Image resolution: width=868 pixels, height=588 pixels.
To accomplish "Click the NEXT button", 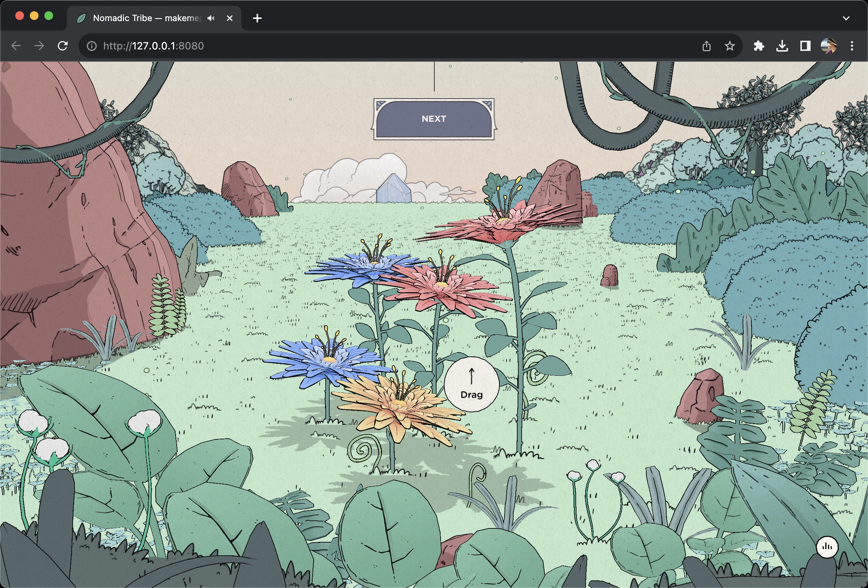I will [x=434, y=119].
